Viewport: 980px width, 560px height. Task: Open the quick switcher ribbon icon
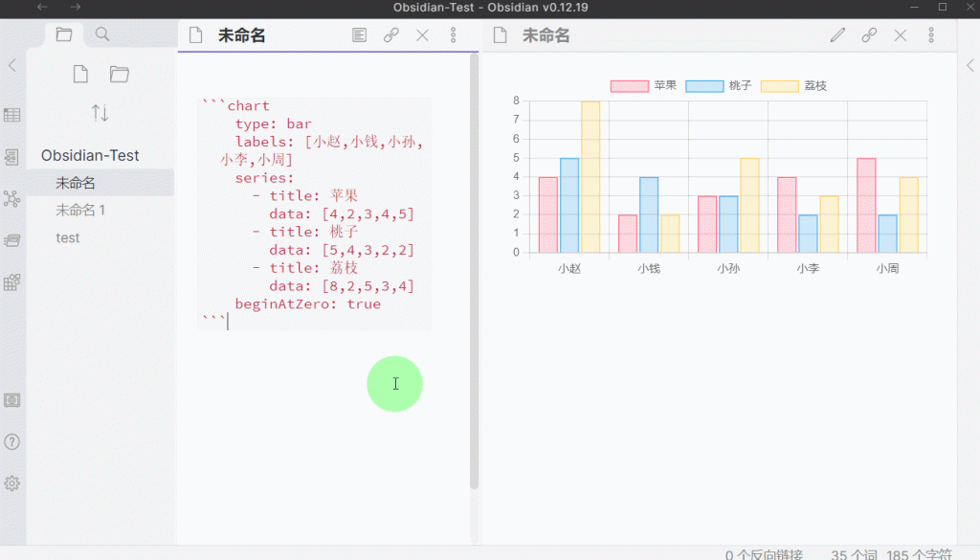click(x=11, y=157)
